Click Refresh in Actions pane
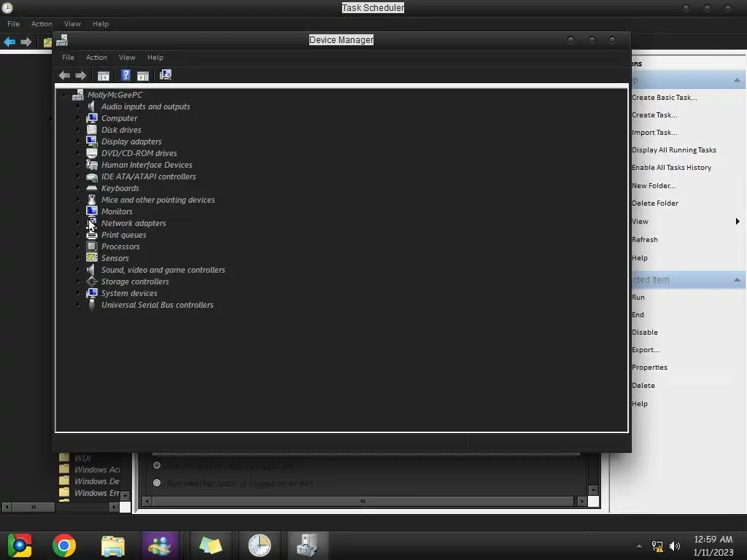 645,239
